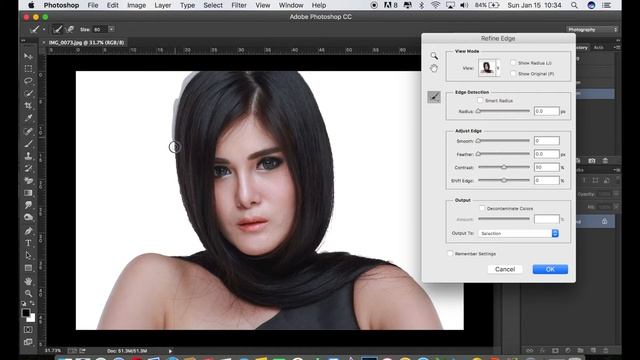Check the Remember Settings option
The image size is (640, 360).
[x=450, y=253]
